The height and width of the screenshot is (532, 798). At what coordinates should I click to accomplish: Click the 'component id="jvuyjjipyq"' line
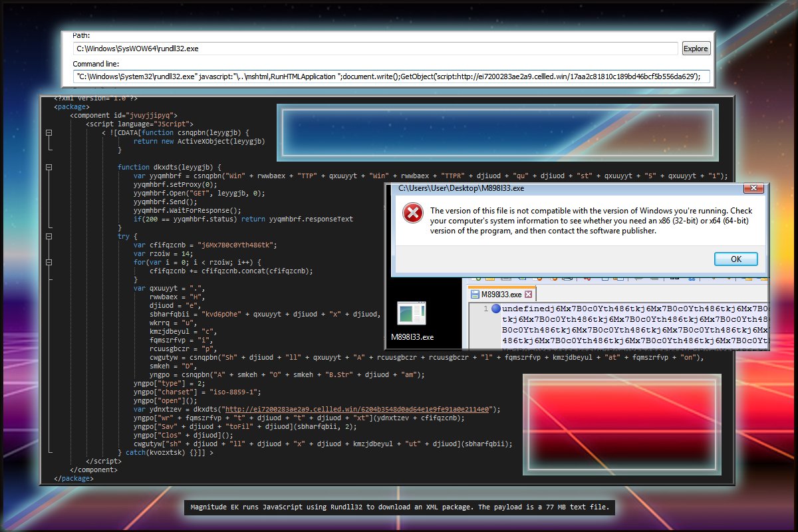[x=124, y=115]
